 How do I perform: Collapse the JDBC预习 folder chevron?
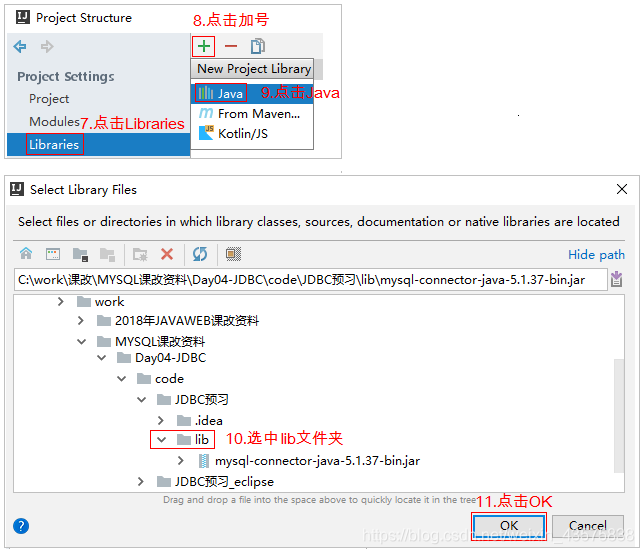tap(142, 400)
